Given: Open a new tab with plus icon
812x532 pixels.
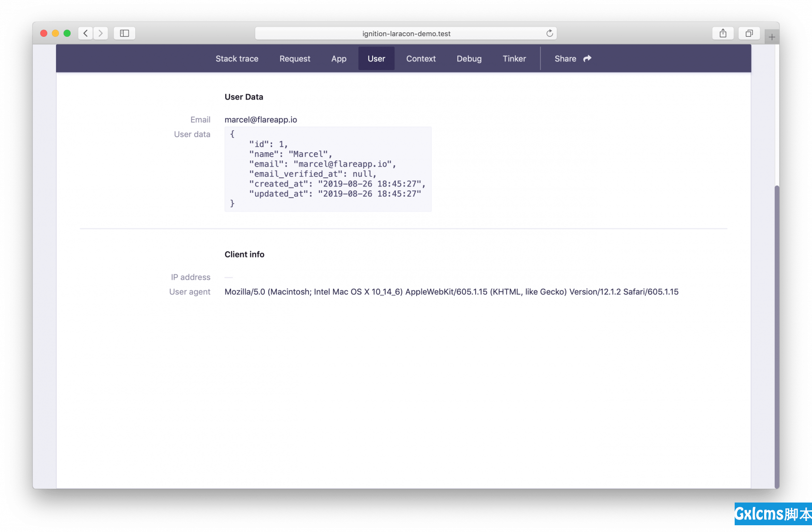Looking at the screenshot, I should (772, 37).
